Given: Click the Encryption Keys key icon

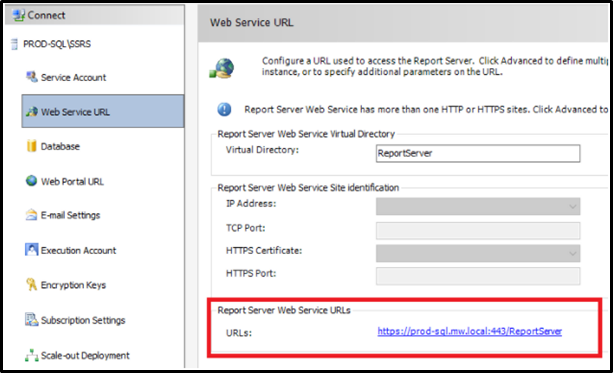Looking at the screenshot, I should [x=31, y=284].
